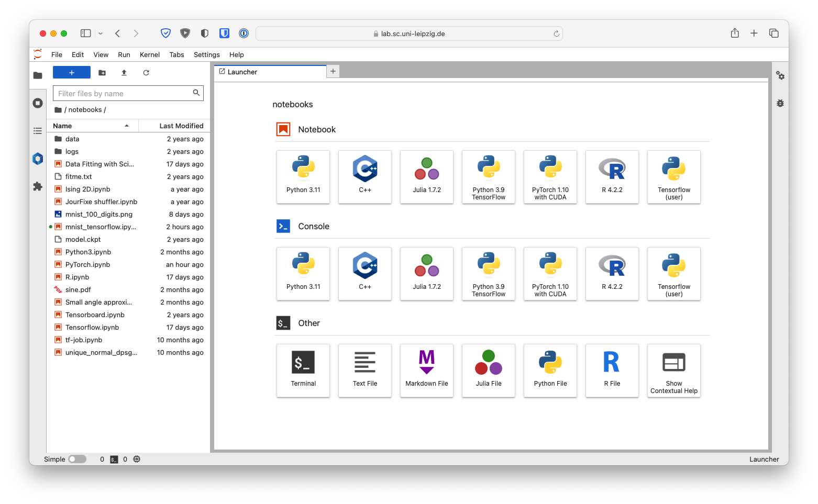
Task: Open the Run menu
Action: pos(124,54)
